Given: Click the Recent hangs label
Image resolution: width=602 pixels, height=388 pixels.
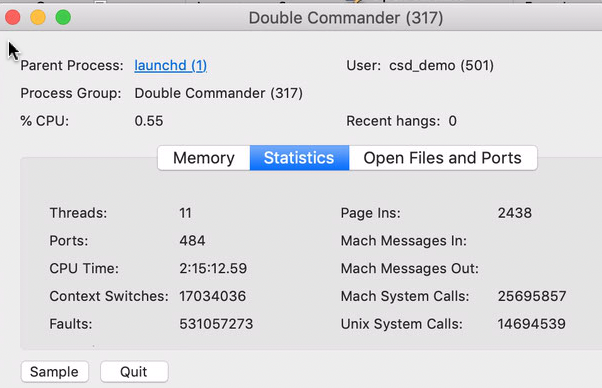Looking at the screenshot, I should click(393, 121).
